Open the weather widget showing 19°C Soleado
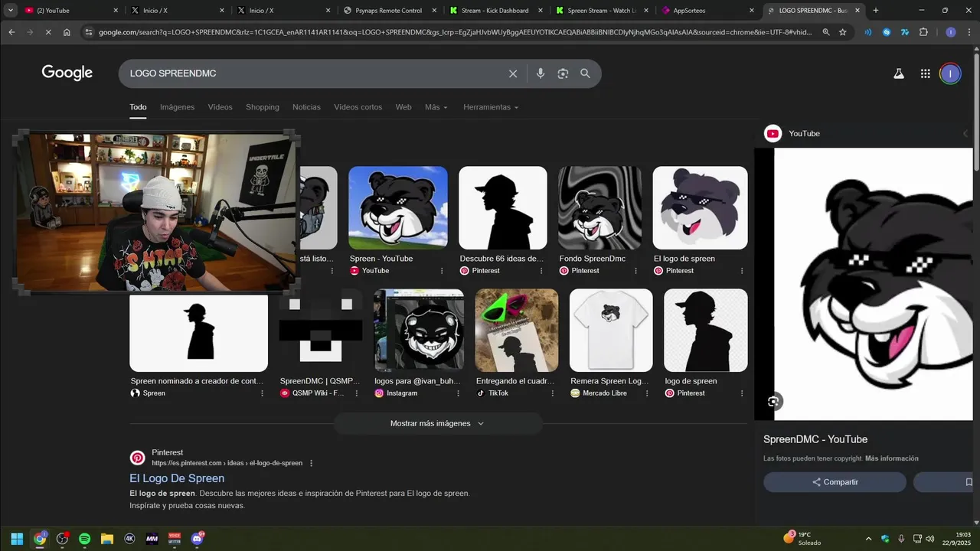This screenshot has width=980, height=551. tap(802, 539)
